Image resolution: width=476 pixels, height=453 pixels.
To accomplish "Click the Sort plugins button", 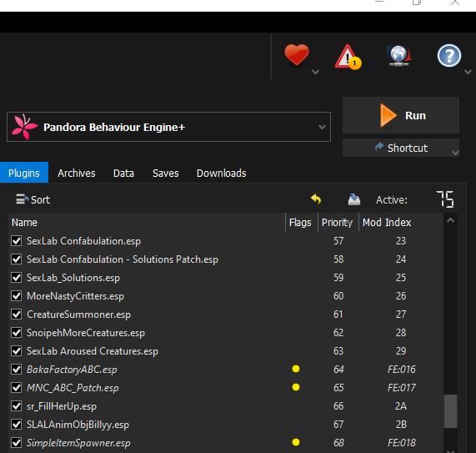I will tap(33, 199).
